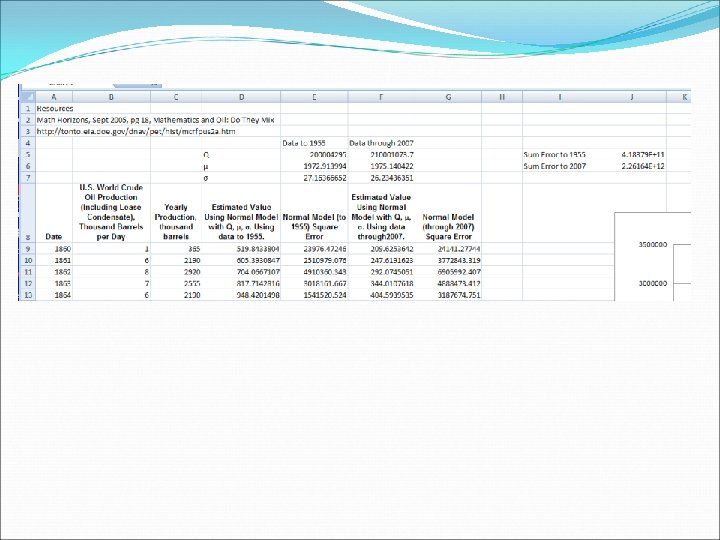The height and width of the screenshot is (540, 720).
Task: Click the 'Sum Error to 2007' label
Action: click(554, 166)
